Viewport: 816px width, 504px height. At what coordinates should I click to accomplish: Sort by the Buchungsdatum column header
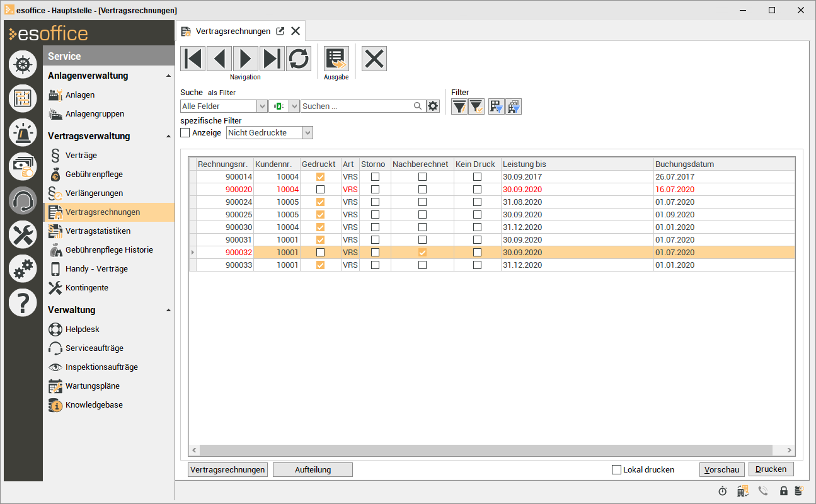[x=724, y=164]
